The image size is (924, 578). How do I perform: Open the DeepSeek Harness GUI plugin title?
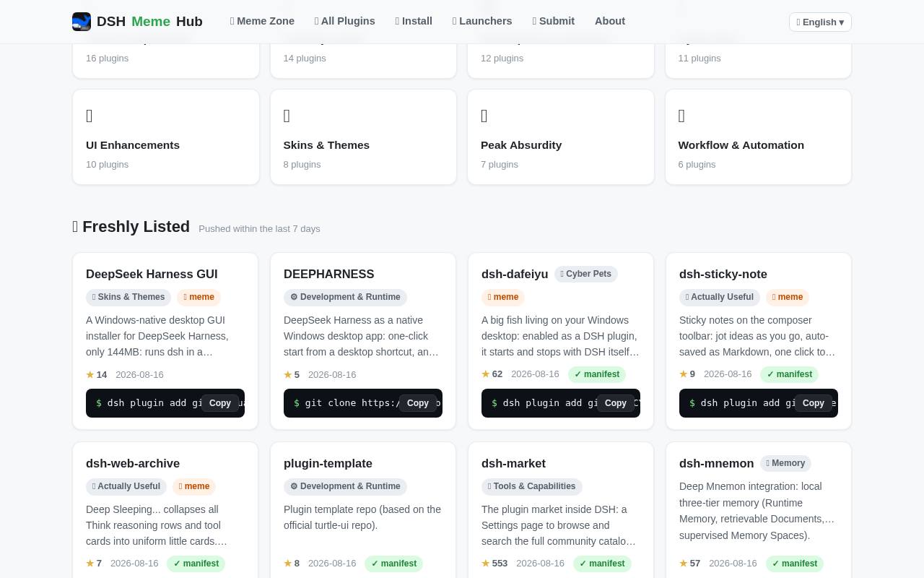pyautogui.click(x=152, y=275)
